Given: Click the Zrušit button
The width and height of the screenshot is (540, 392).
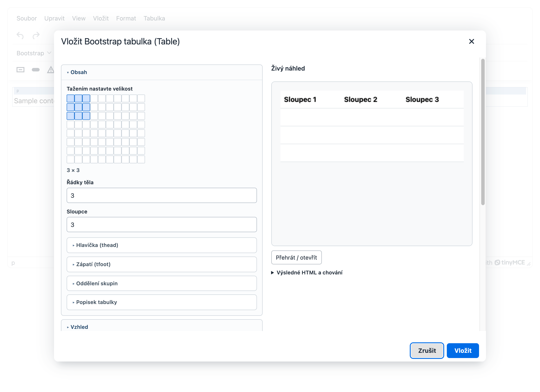Looking at the screenshot, I should pos(427,350).
